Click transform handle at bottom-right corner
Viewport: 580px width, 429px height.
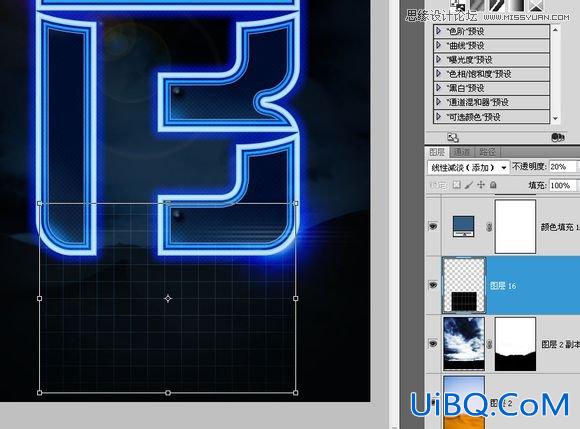(295, 392)
